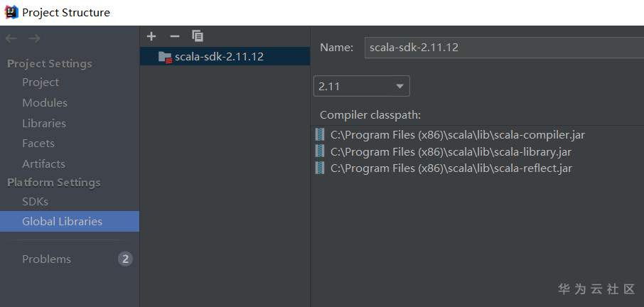Viewport: 644px width, 307px height.
Task: Click the scala-sdk-2.11.12 library folder icon
Action: [x=165, y=57]
